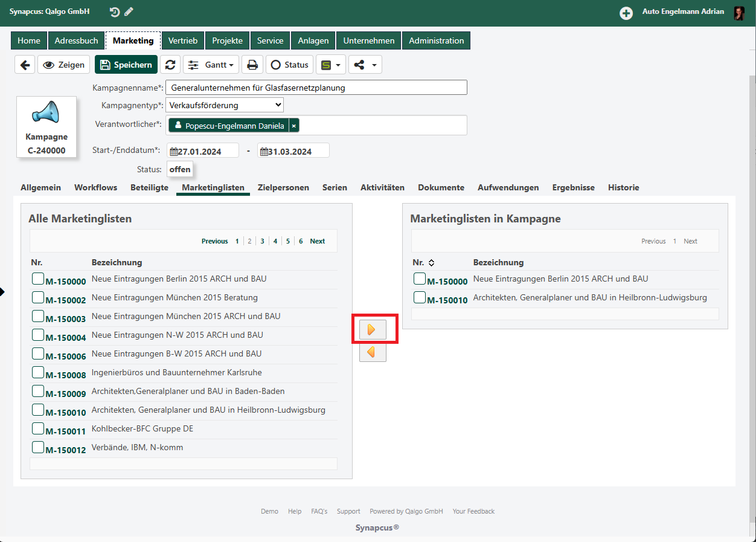This screenshot has height=542, width=756.
Task: Click the plus icon in top bar
Action: [x=626, y=13]
